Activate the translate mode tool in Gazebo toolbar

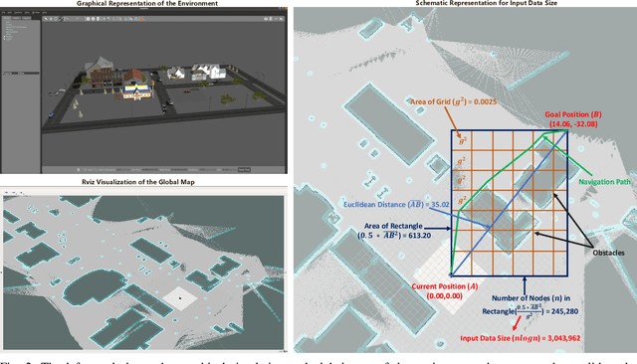pyautogui.click(x=51, y=19)
